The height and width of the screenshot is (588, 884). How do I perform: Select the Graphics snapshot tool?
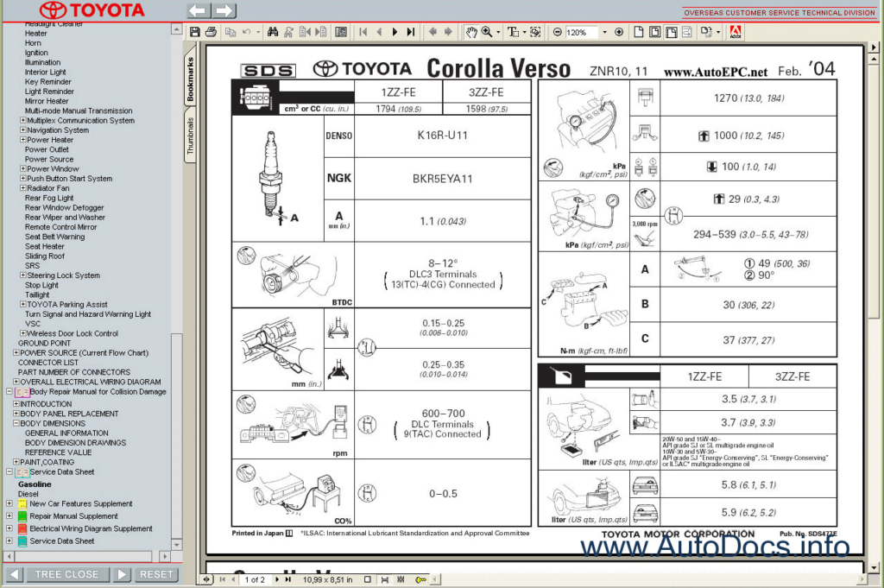535,32
